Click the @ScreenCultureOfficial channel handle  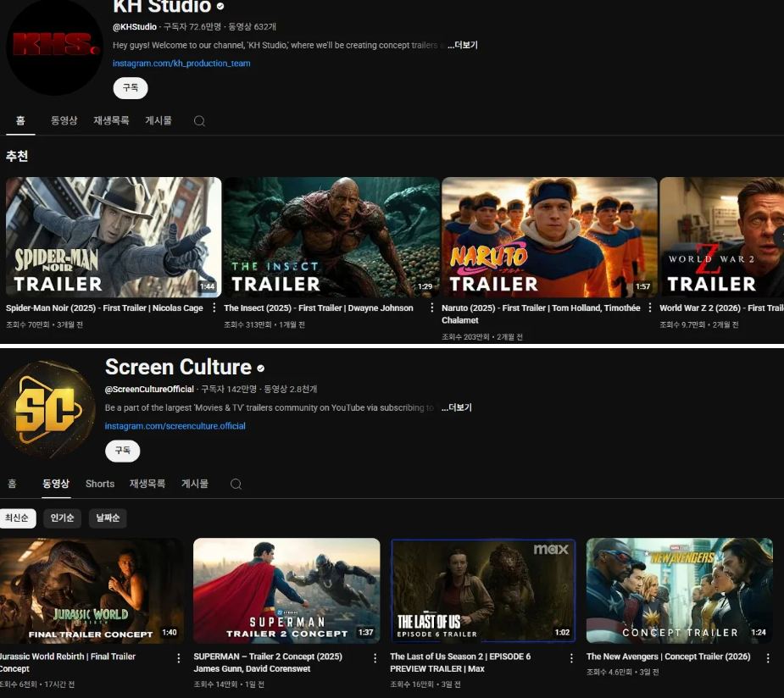[x=149, y=389]
